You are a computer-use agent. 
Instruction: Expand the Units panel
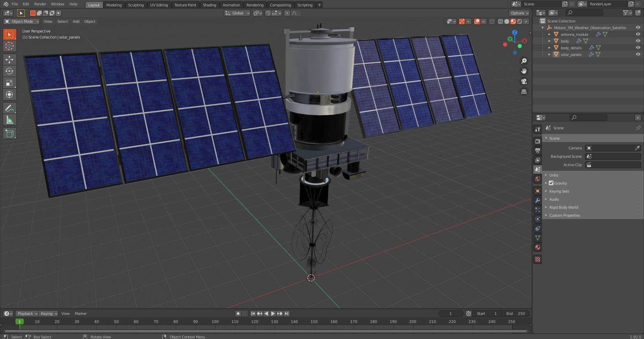pos(554,175)
